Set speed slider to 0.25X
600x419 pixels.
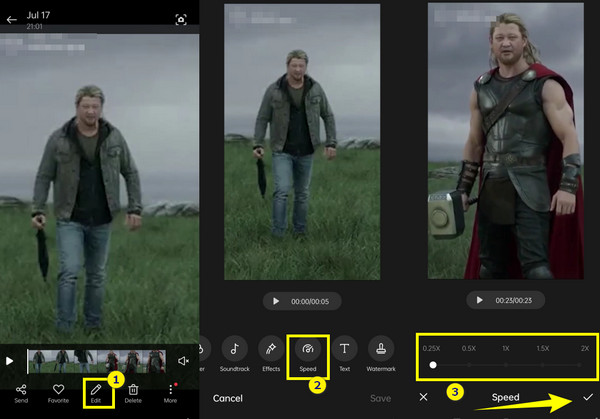[x=433, y=365]
